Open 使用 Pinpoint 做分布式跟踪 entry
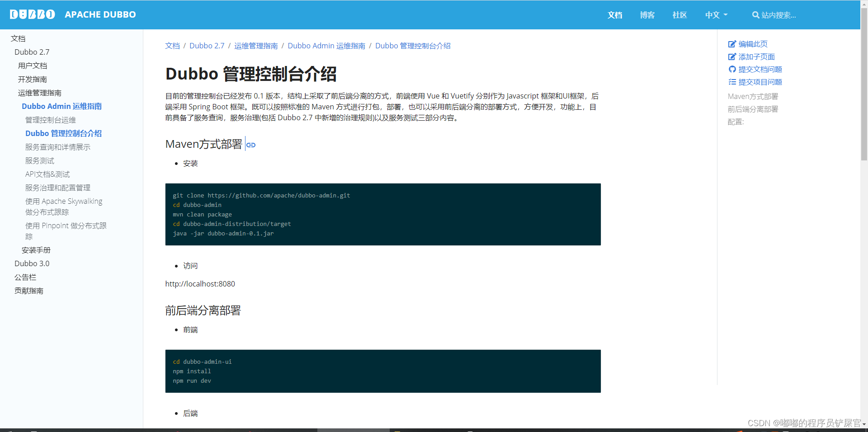 (x=66, y=231)
